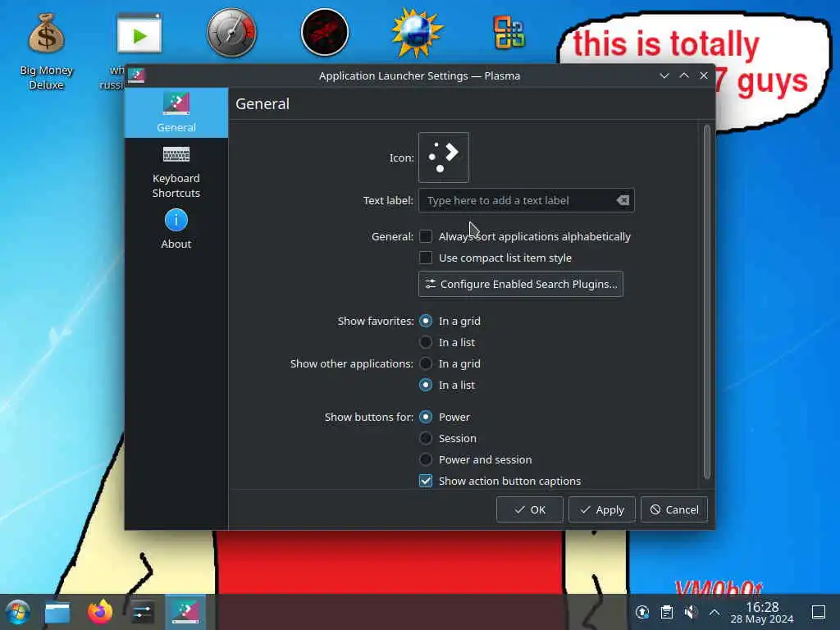Open the About page
The image size is (840, 630).
coord(176,229)
